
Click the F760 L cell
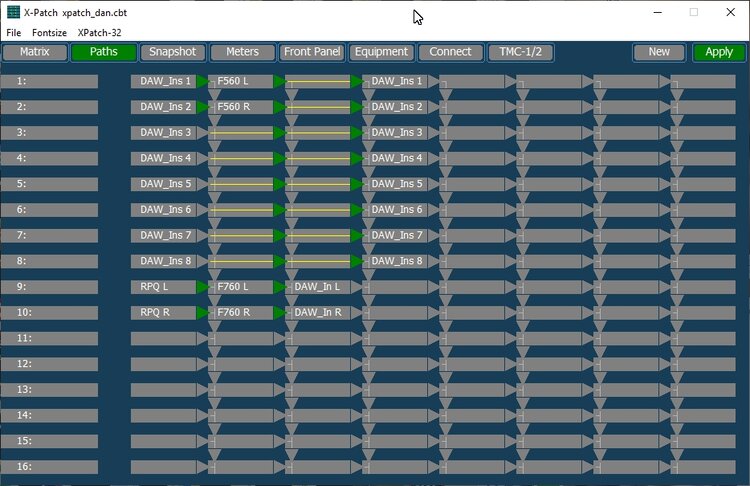click(241, 287)
